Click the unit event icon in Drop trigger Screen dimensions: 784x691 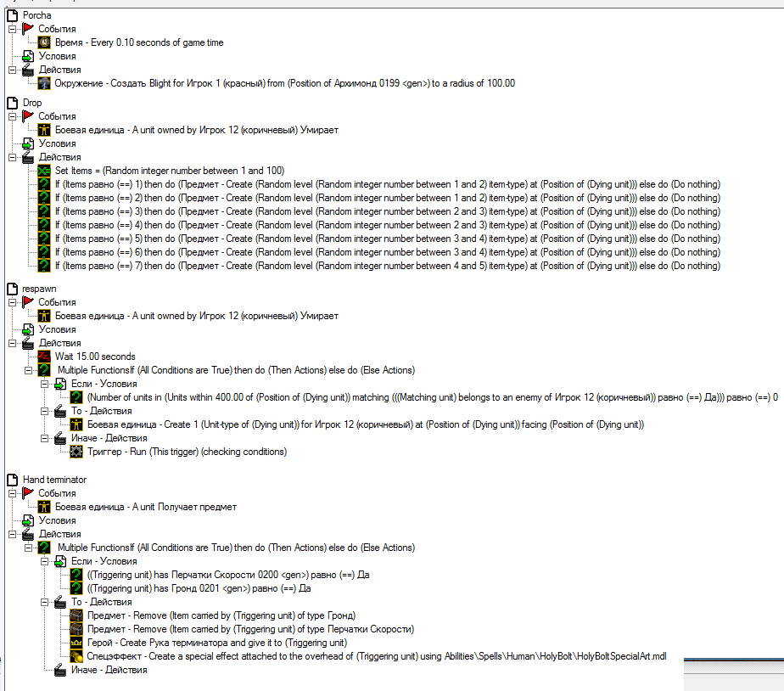[x=44, y=130]
